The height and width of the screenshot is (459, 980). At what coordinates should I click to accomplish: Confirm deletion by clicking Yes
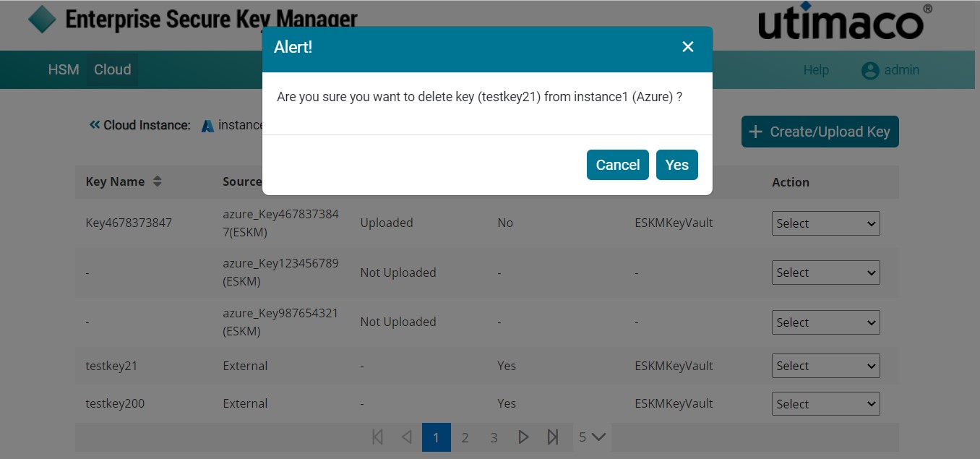(676, 165)
